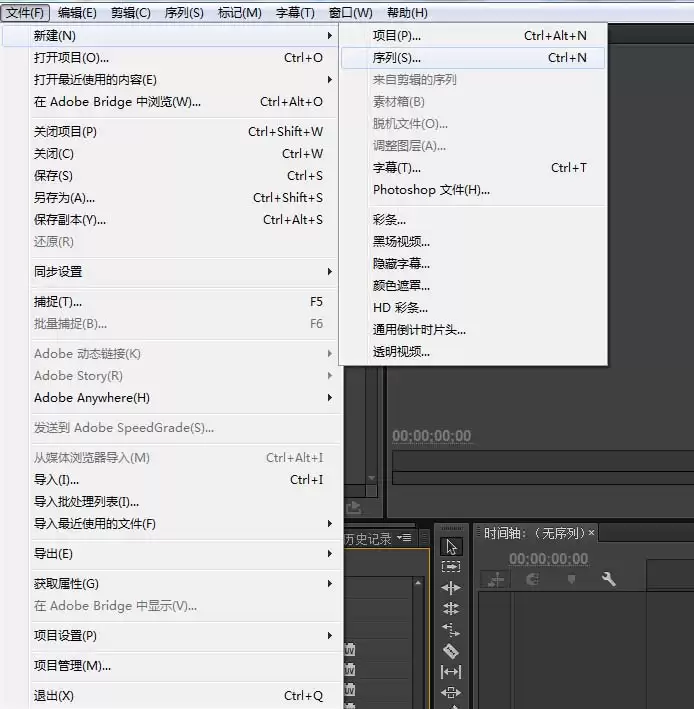
Task: Click 退出(X) to quit
Action: 54,696
